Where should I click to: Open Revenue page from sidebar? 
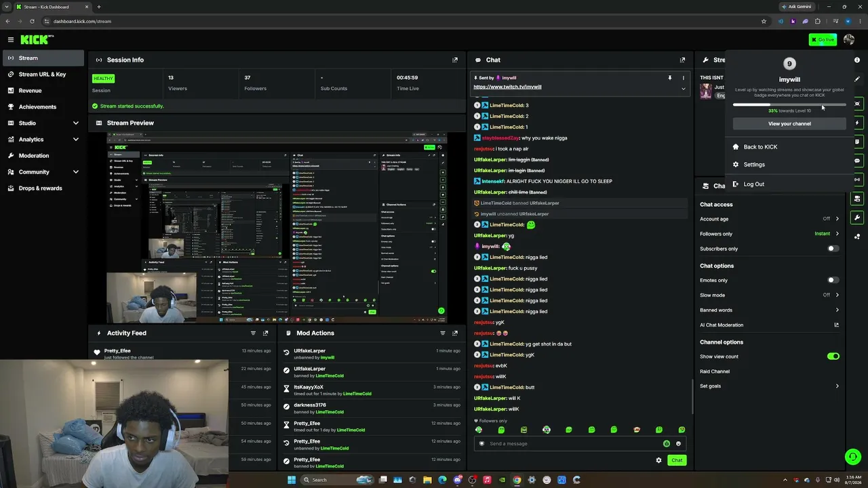[43, 91]
